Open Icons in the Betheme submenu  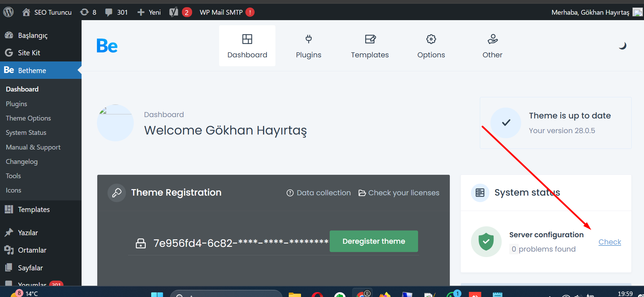pyautogui.click(x=13, y=190)
